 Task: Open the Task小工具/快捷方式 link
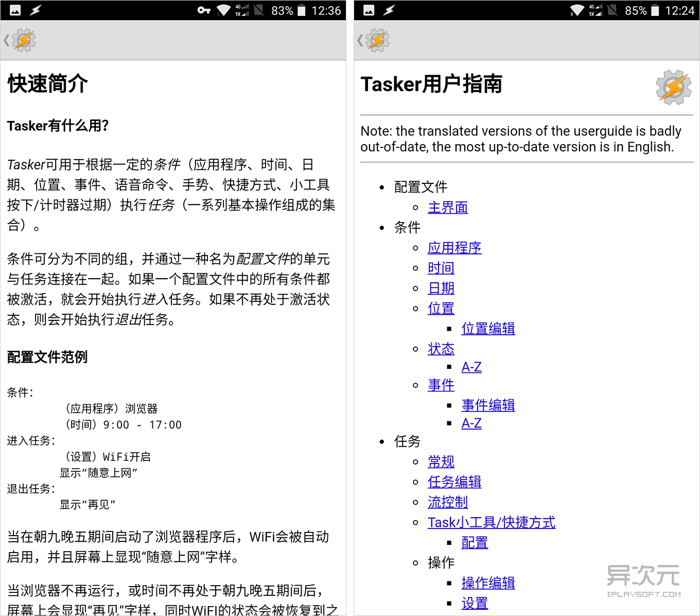click(492, 522)
